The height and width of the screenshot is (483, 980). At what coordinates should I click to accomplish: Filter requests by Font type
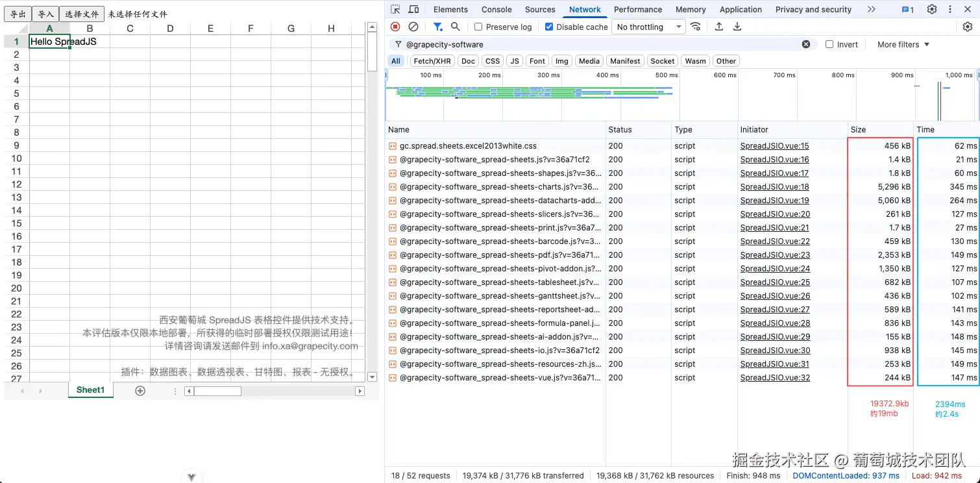(x=537, y=61)
